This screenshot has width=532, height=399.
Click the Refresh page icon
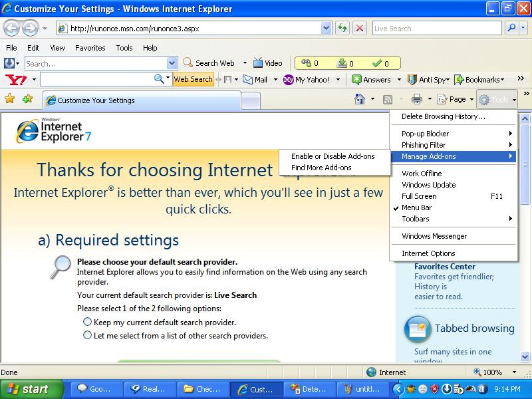pyautogui.click(x=342, y=28)
